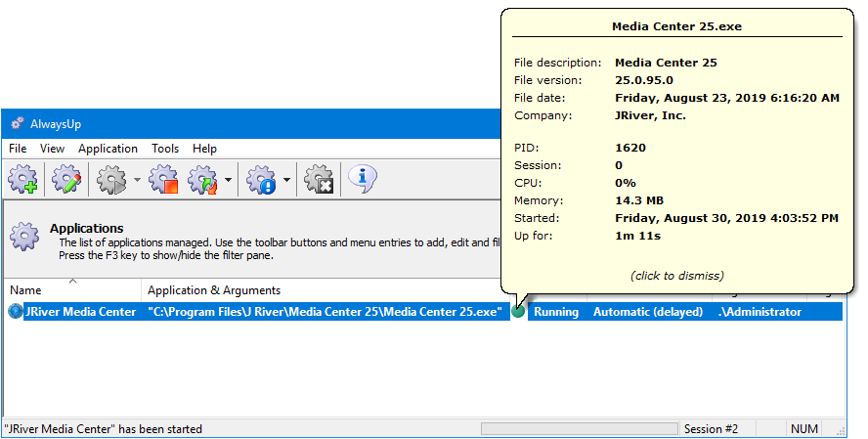Click the status bar progress bar
The height and width of the screenshot is (439, 868).
click(x=579, y=429)
